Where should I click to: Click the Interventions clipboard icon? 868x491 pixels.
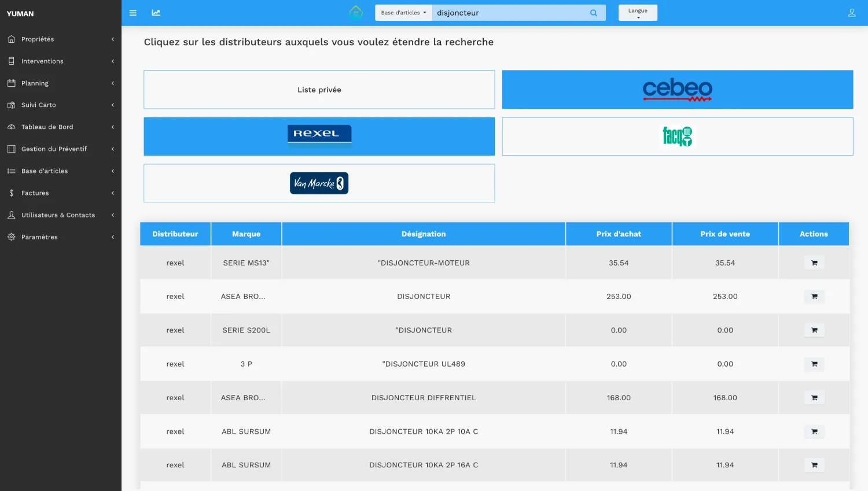[x=12, y=61]
